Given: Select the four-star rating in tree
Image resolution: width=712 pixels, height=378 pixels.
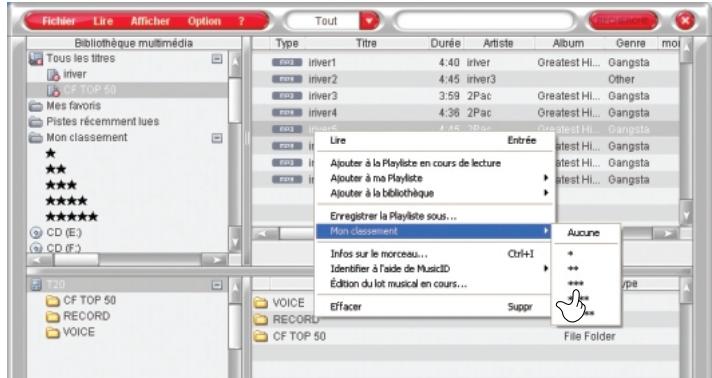Looking at the screenshot, I should pos(66,200).
